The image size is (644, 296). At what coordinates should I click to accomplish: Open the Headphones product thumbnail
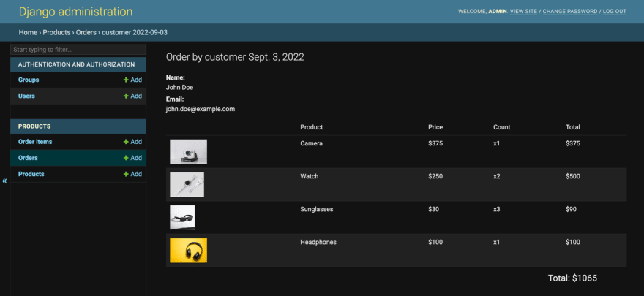pos(189,250)
